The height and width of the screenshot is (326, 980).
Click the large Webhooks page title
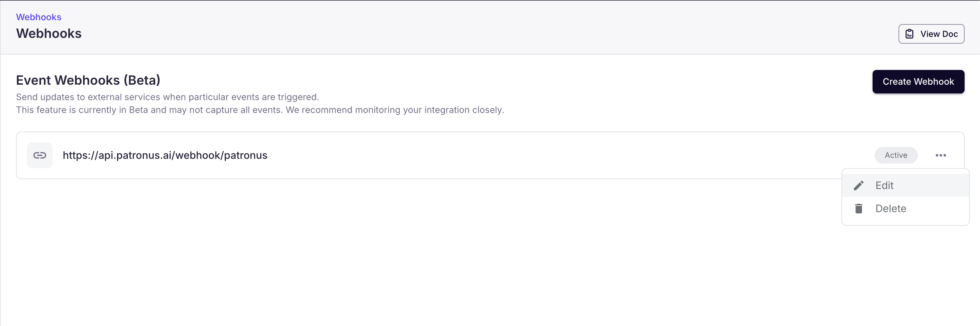coord(49,33)
